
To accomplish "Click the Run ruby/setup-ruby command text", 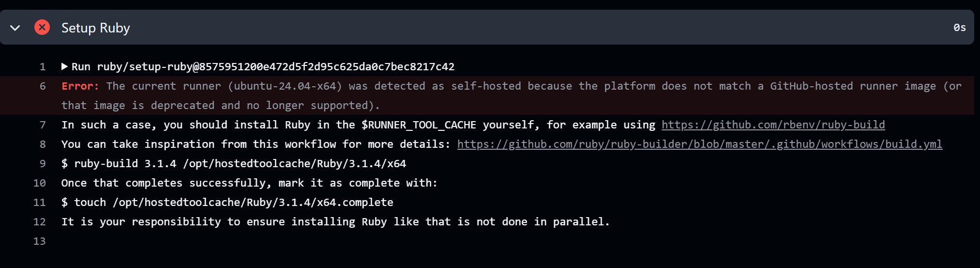I will pos(263,67).
